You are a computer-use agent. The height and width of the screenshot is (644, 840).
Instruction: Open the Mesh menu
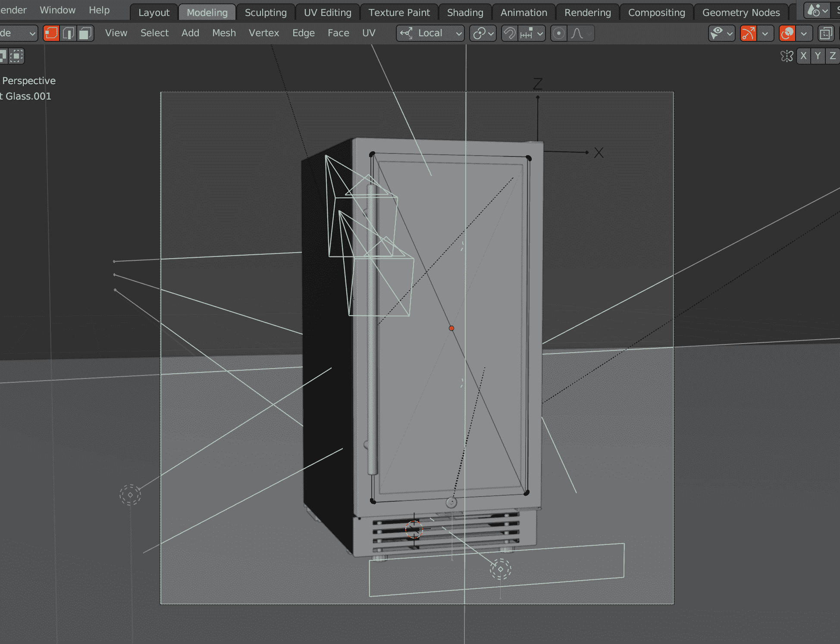point(224,33)
